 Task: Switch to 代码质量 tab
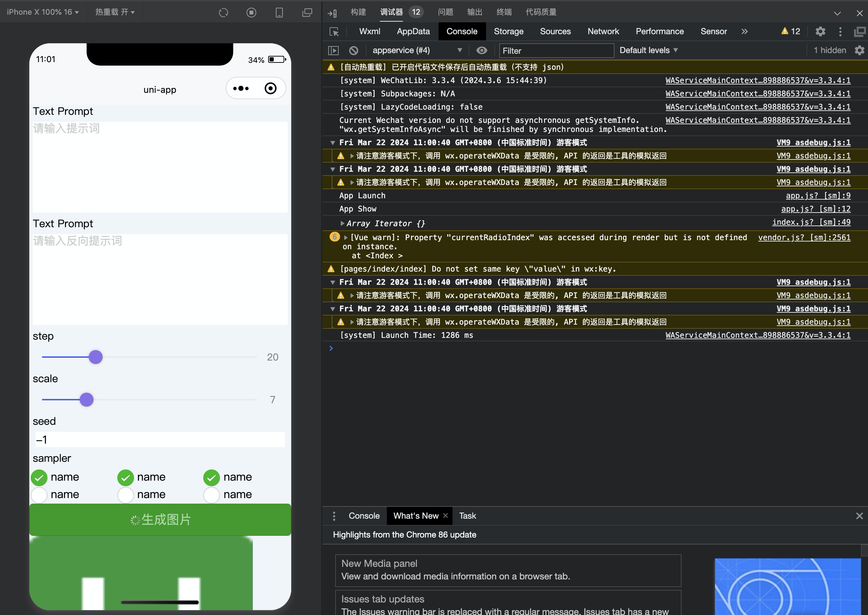tap(541, 12)
